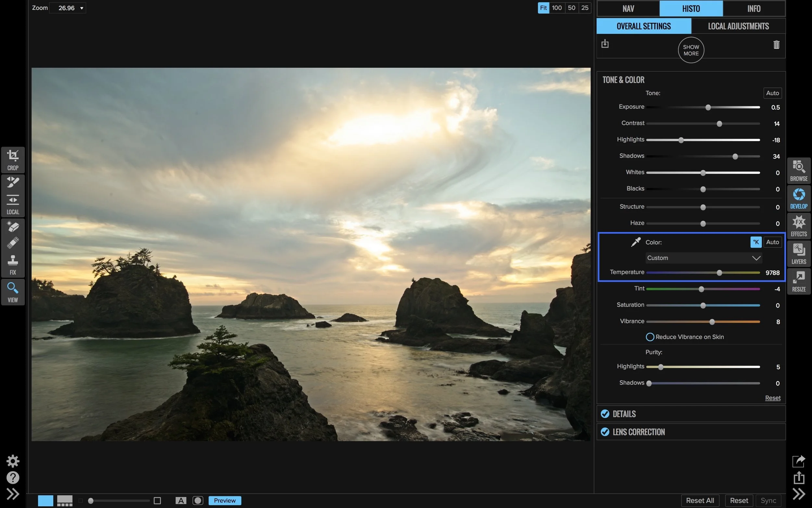Viewport: 812px width, 508px height.
Task: Click the Color Auto button
Action: click(x=772, y=242)
